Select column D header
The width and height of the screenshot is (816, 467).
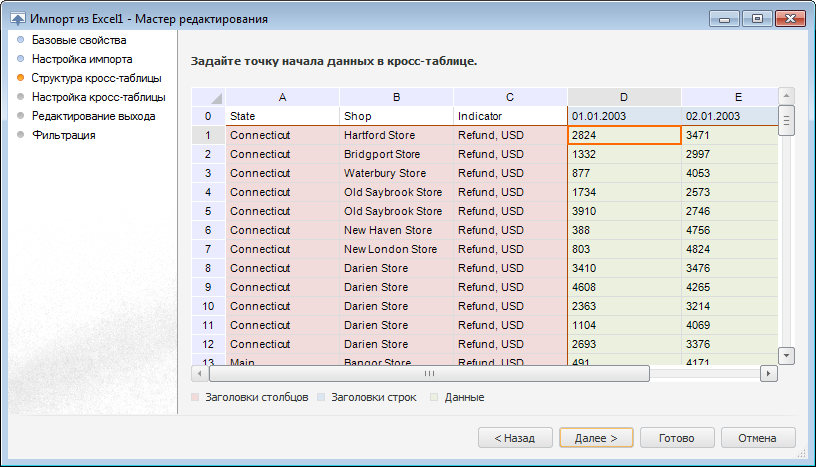point(624,97)
